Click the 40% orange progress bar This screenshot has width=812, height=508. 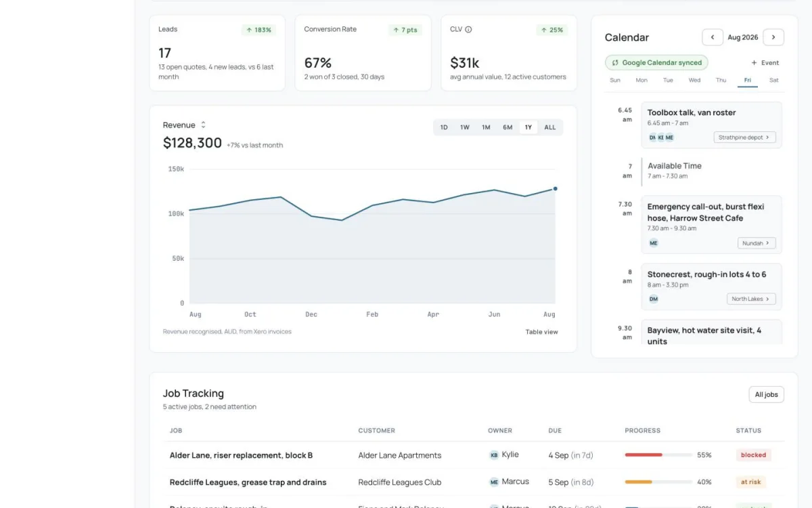658,482
